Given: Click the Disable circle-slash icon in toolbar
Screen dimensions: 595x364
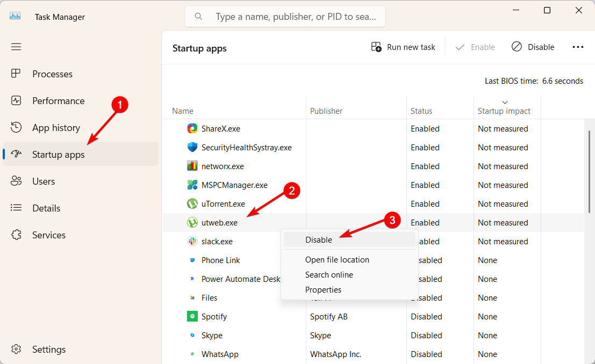Looking at the screenshot, I should pyautogui.click(x=517, y=47).
